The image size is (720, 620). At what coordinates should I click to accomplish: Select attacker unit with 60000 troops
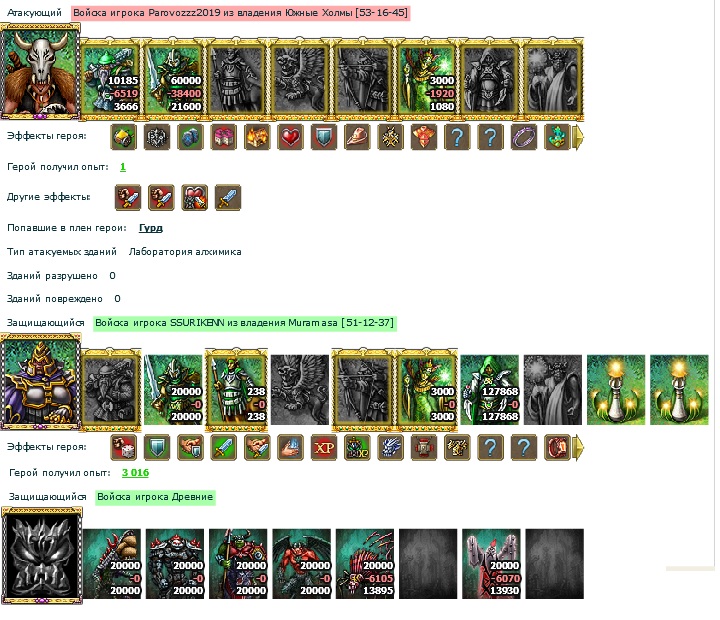pyautogui.click(x=174, y=79)
